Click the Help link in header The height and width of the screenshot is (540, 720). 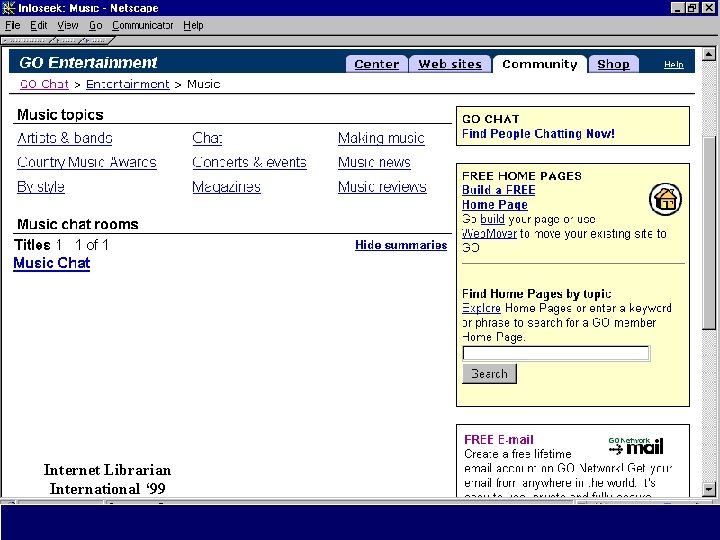[674, 65]
